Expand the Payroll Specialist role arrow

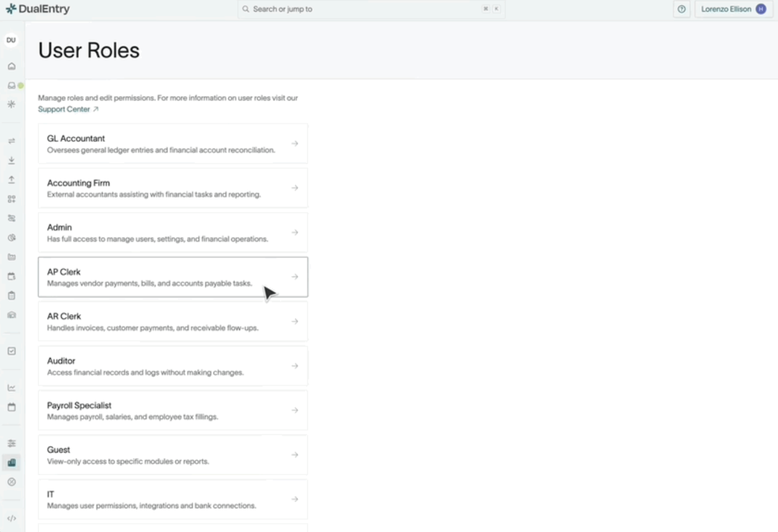(x=295, y=410)
